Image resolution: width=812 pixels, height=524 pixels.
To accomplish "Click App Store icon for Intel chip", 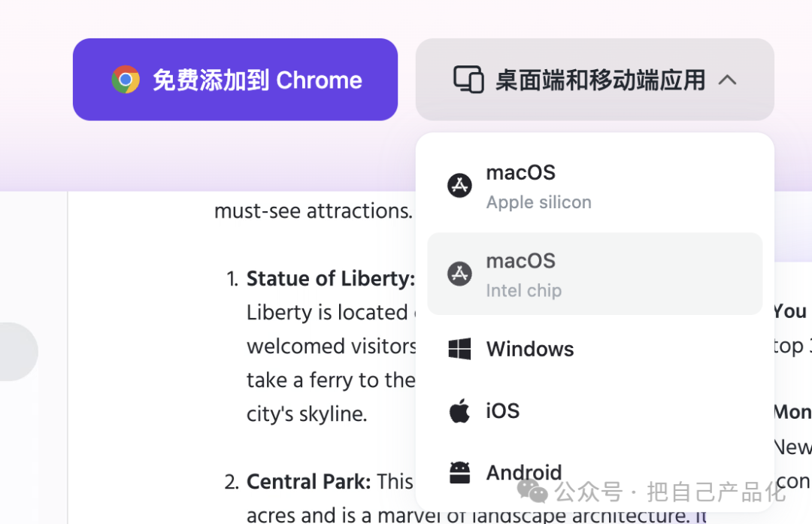I will click(459, 274).
